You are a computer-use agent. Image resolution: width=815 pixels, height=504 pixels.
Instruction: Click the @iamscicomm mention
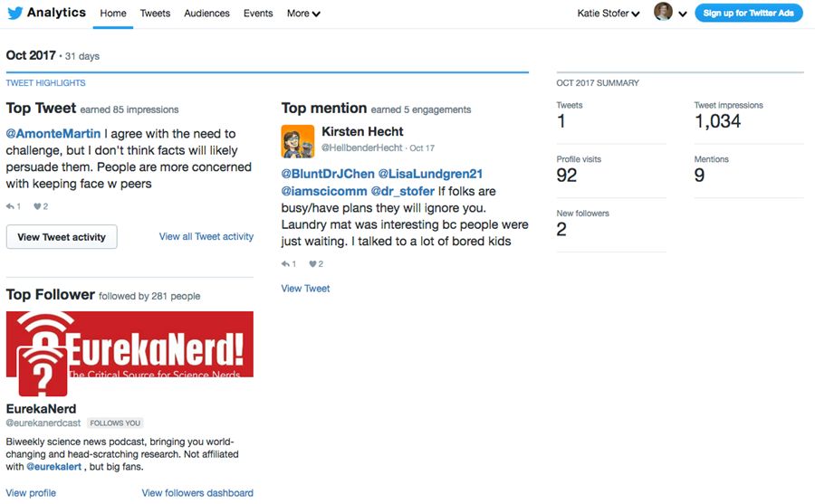pyautogui.click(x=324, y=191)
